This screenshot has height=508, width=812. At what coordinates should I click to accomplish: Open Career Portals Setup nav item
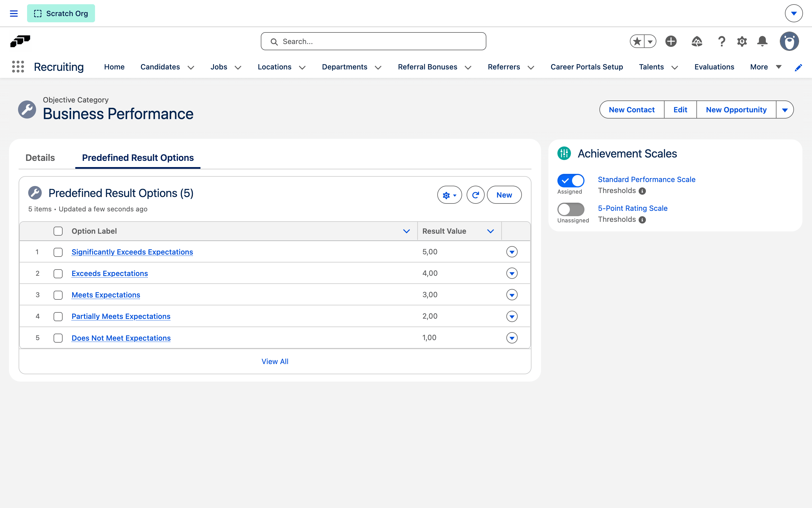click(587, 67)
